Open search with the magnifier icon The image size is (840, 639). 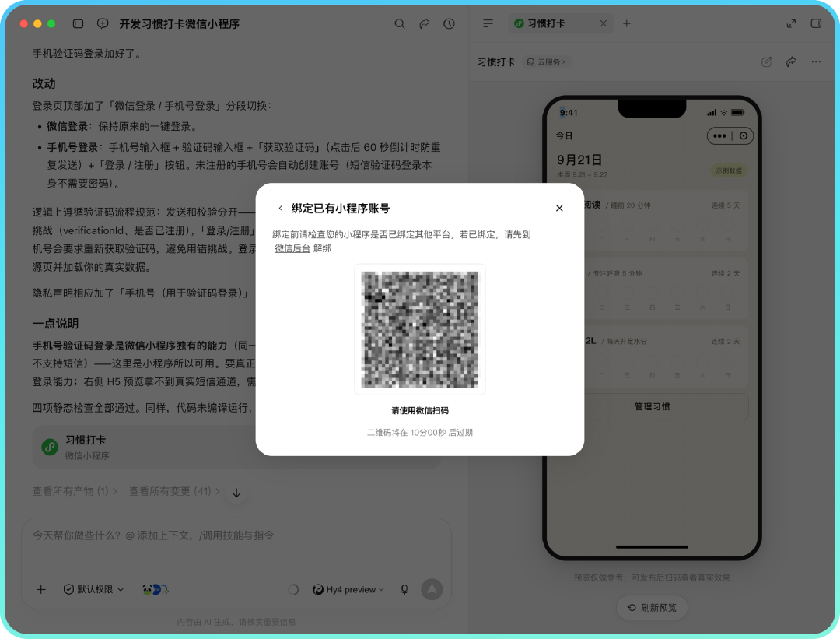pyautogui.click(x=400, y=23)
